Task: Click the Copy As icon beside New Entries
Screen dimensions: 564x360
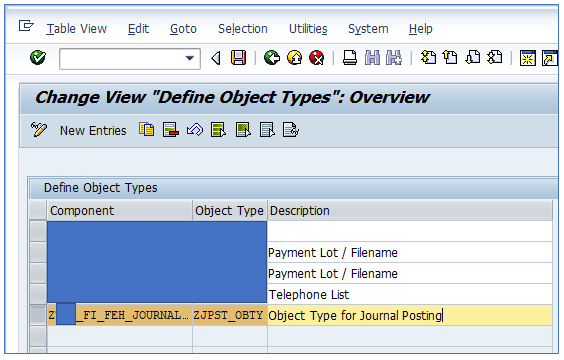Action: [147, 129]
